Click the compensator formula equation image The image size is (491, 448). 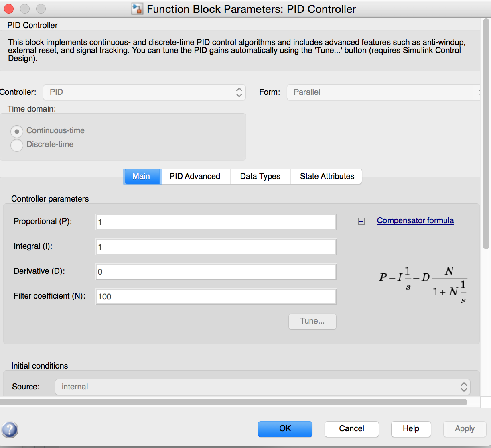click(423, 284)
